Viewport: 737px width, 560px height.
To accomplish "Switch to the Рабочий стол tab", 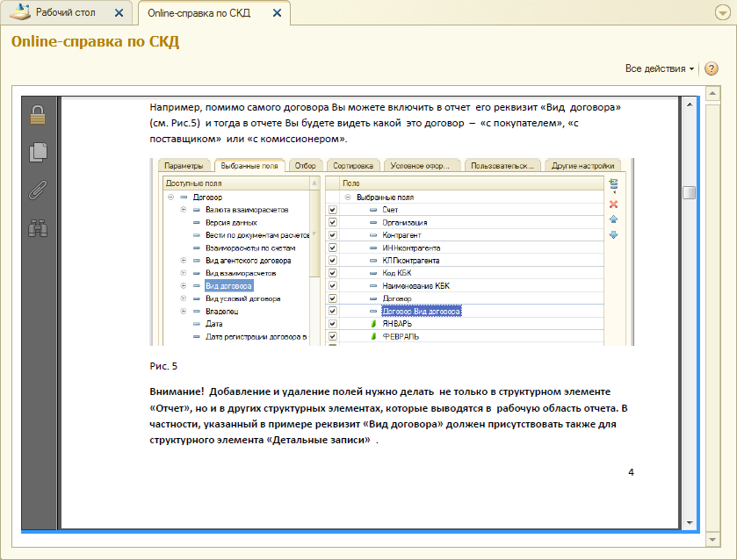I will pyautogui.click(x=66, y=12).
